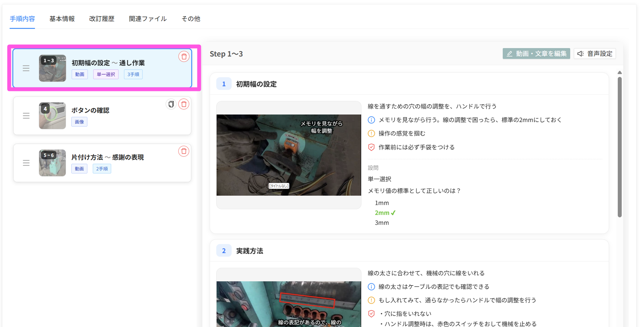Select the 2mm answer option

tap(382, 213)
